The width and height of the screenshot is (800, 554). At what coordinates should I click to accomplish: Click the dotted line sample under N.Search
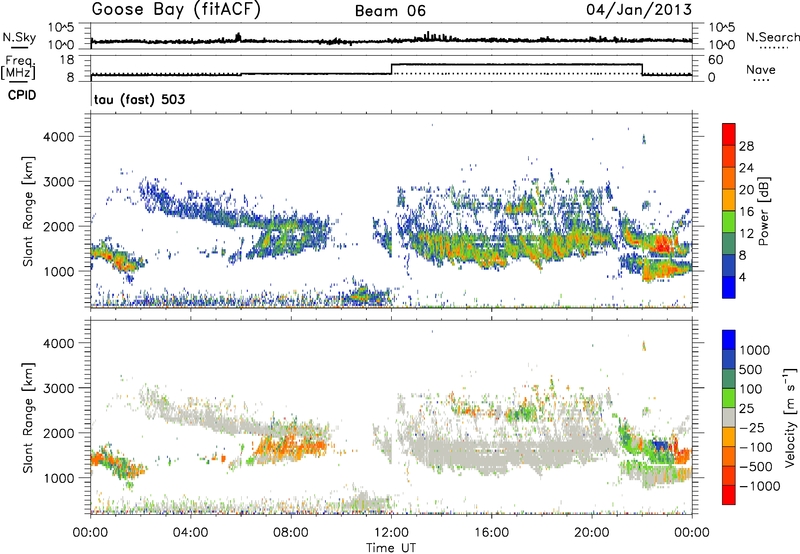point(774,48)
